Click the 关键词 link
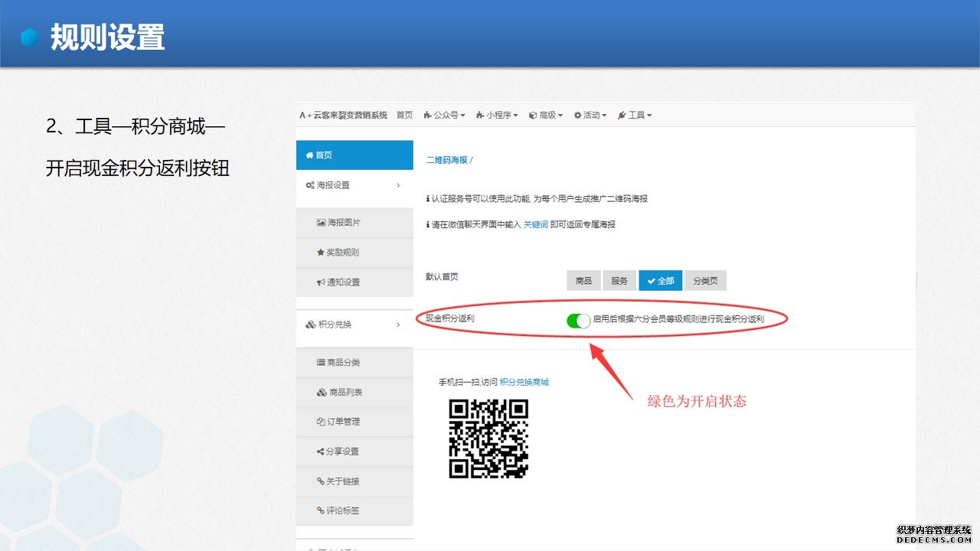The image size is (980, 551). [536, 224]
